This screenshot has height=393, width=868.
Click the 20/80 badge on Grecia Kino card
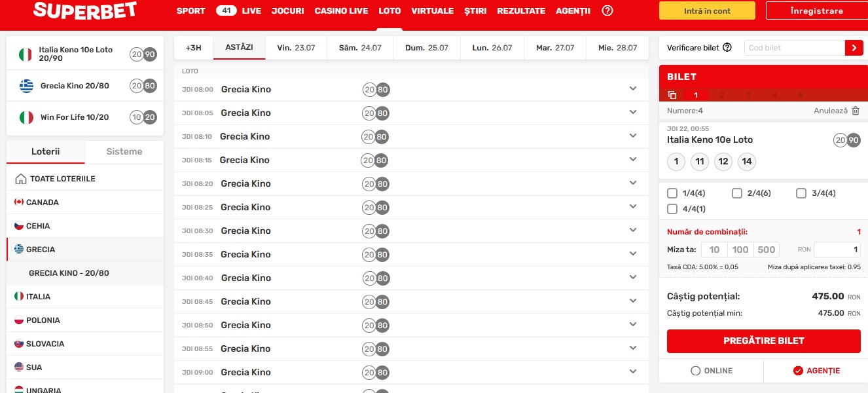click(x=143, y=86)
